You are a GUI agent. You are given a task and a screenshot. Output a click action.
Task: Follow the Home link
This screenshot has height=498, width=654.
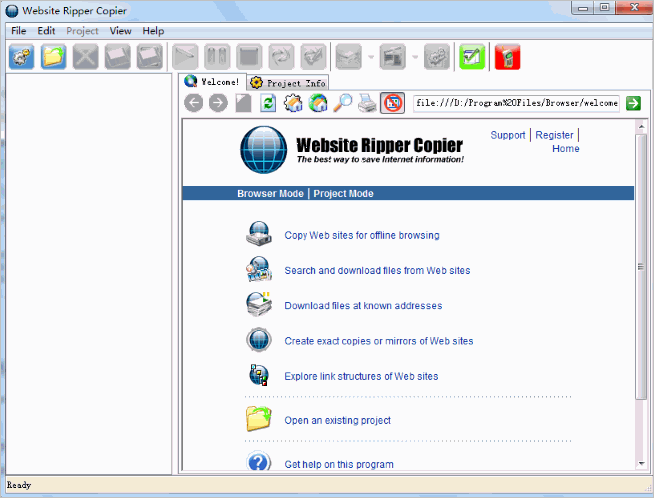(566, 148)
